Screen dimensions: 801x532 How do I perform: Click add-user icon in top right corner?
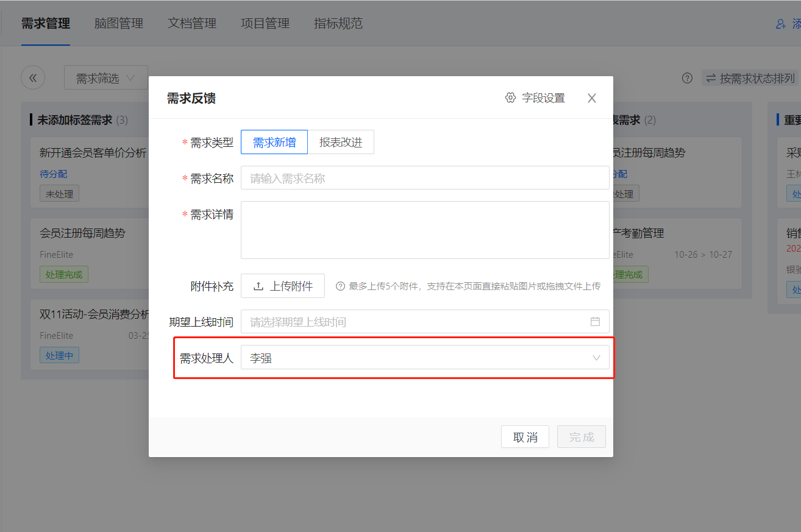(x=780, y=24)
